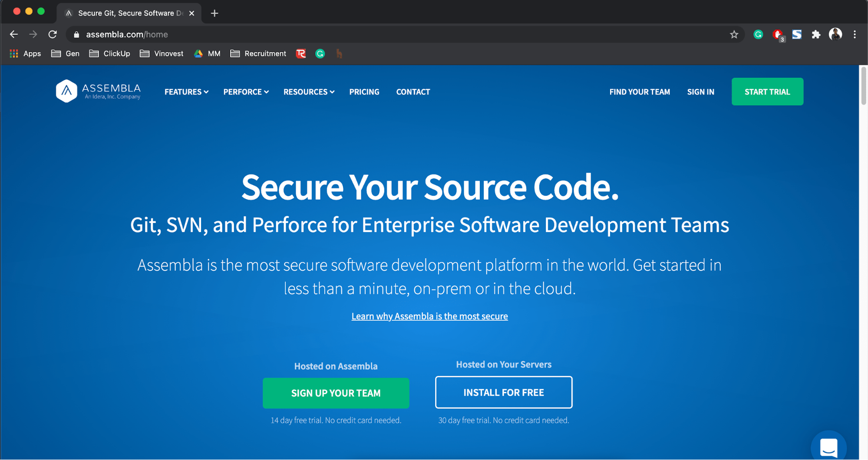868x460 pixels.
Task: Go forward to the next page
Action: (33, 34)
